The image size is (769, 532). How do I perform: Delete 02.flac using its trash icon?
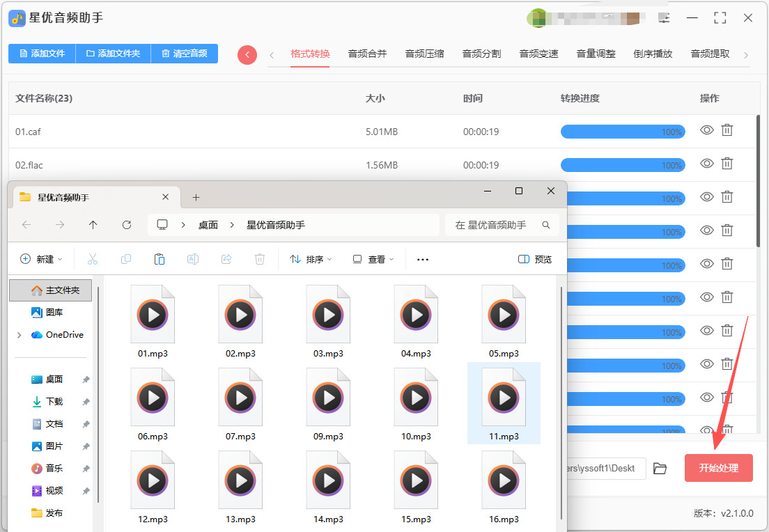(x=727, y=163)
